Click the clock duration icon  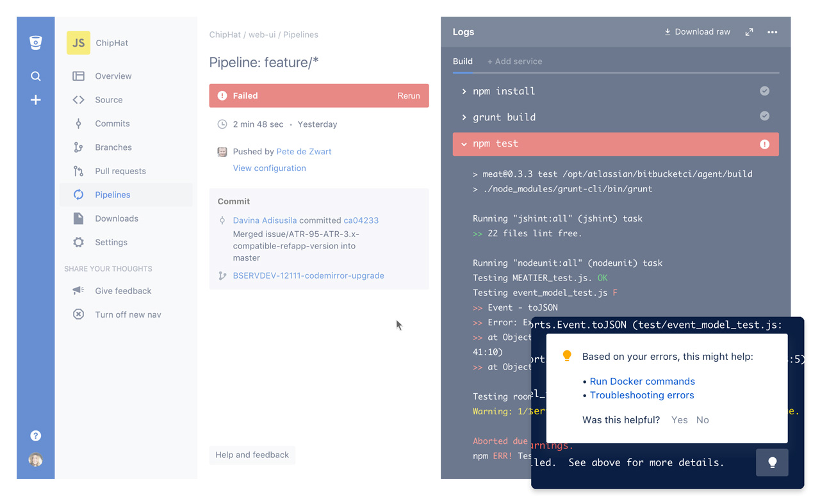222,124
